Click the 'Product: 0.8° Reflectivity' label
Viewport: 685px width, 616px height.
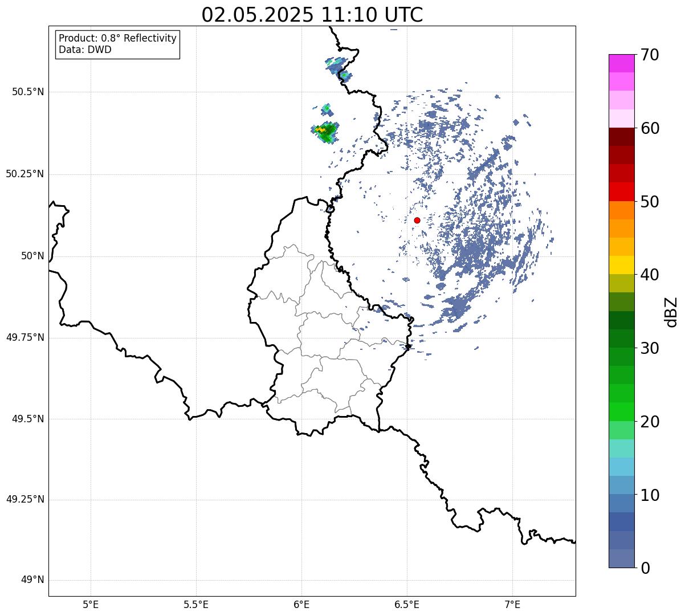[x=118, y=38]
